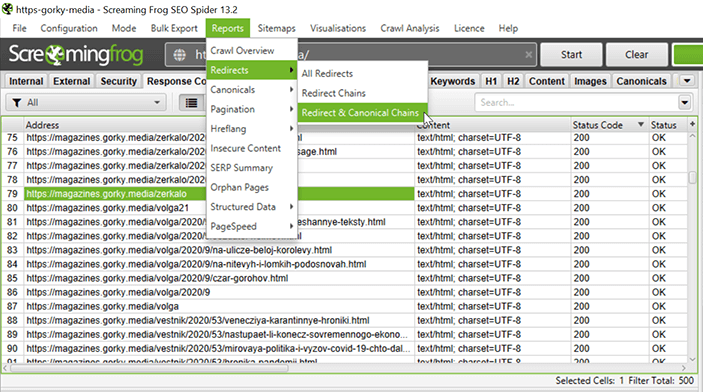Expand the Structured Data submenu
The width and height of the screenshot is (703, 392).
[252, 207]
